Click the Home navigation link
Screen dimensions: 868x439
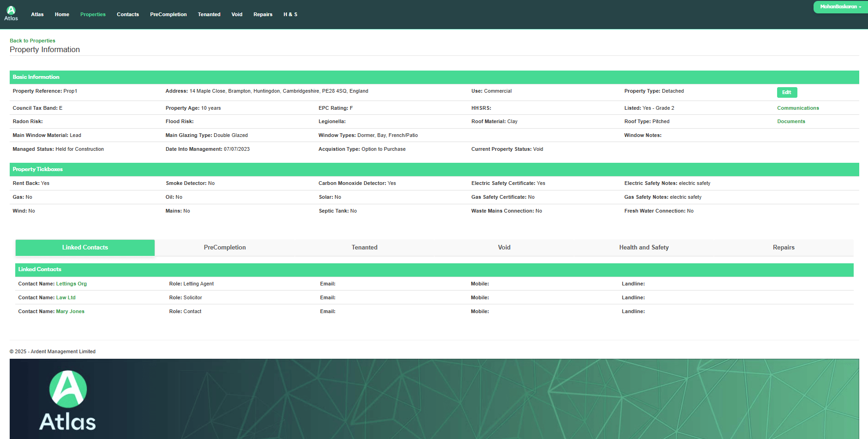click(62, 15)
